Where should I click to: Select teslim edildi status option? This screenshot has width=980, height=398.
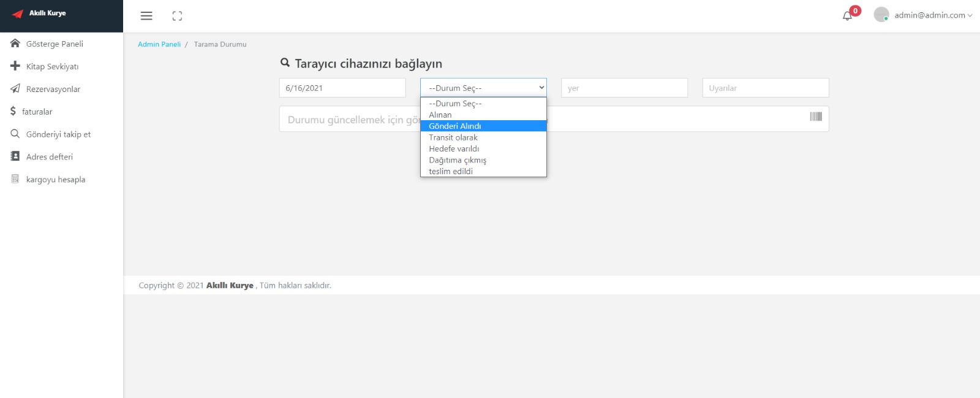483,171
